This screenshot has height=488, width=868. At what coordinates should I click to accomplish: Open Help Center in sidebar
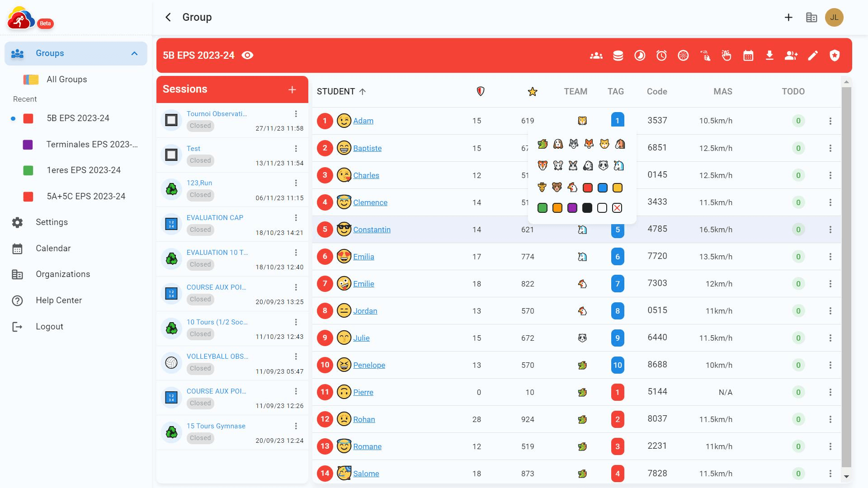(76, 300)
